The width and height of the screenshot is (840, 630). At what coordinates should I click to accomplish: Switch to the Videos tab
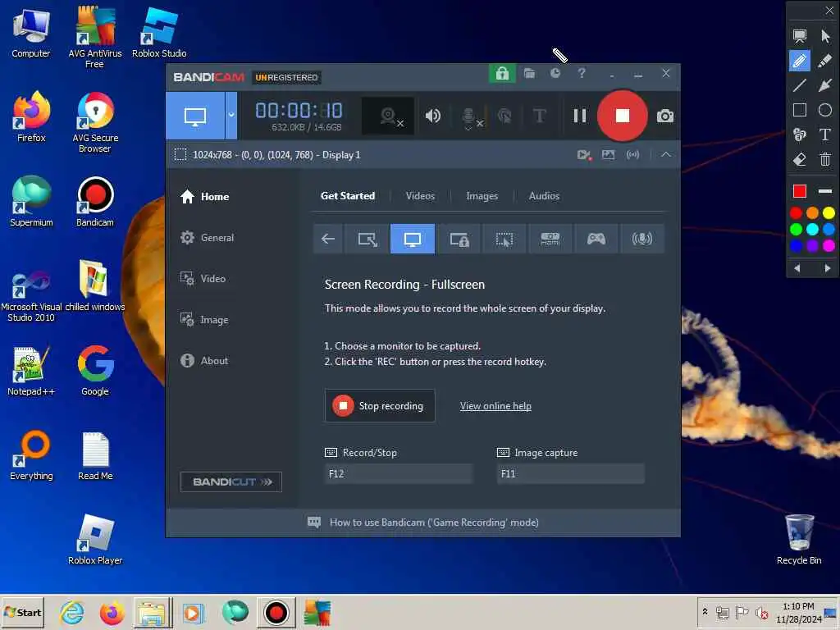tap(420, 196)
